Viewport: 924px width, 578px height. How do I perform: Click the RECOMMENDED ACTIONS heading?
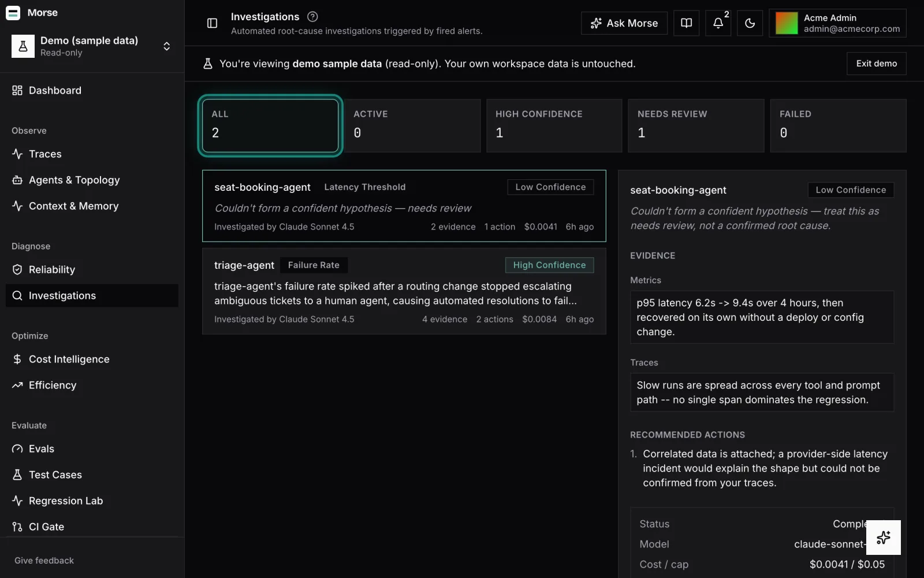pyautogui.click(x=687, y=435)
